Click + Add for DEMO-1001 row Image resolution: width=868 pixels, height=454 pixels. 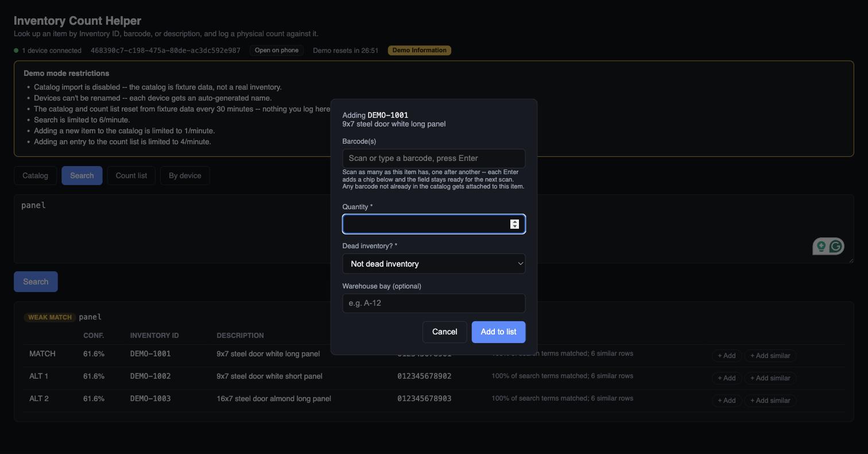726,356
